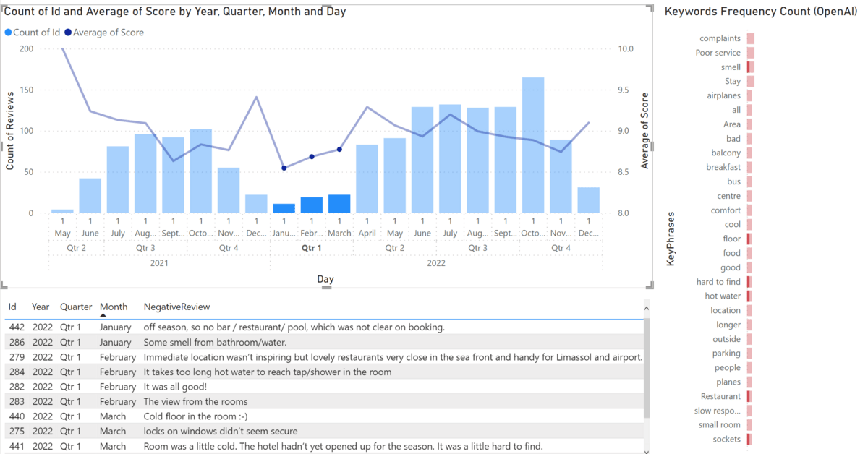Select 'The view from the rooms' review
The height and width of the screenshot is (454, 868).
tap(195, 401)
